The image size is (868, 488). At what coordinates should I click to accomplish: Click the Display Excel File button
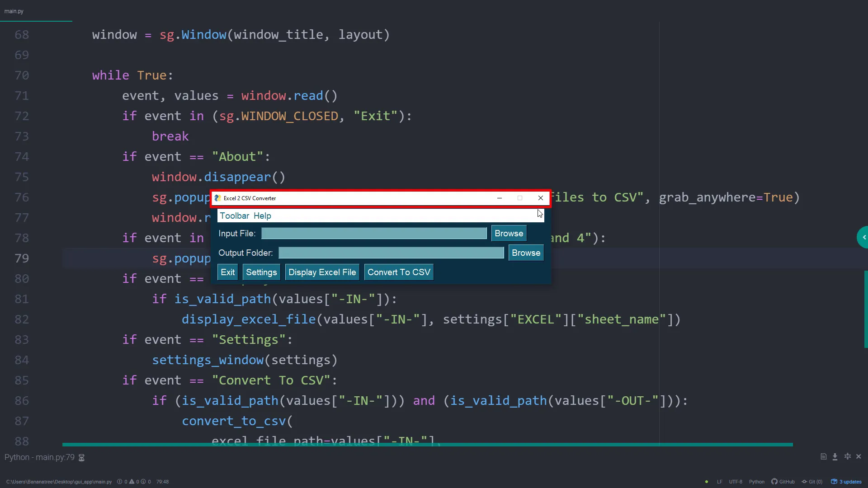(322, 272)
